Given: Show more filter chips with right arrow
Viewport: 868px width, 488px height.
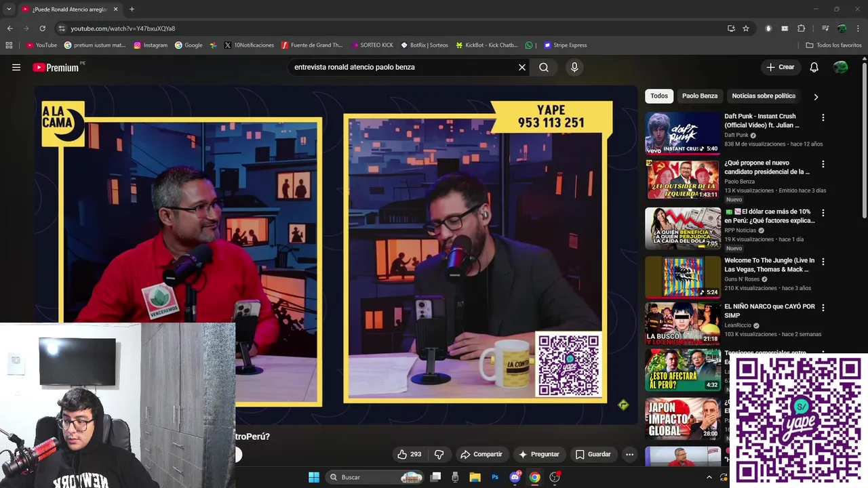Looking at the screenshot, I should point(816,96).
